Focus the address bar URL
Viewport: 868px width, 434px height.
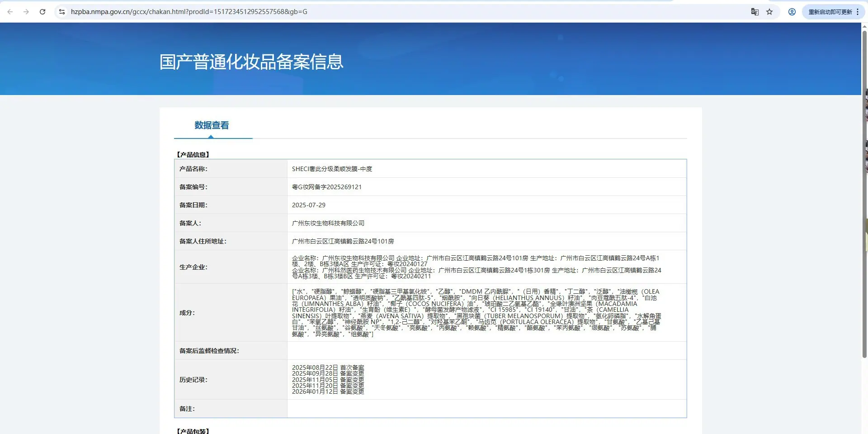(x=189, y=12)
